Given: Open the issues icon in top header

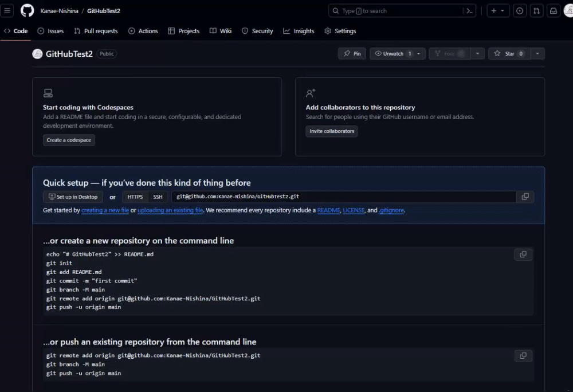Looking at the screenshot, I should coord(519,11).
